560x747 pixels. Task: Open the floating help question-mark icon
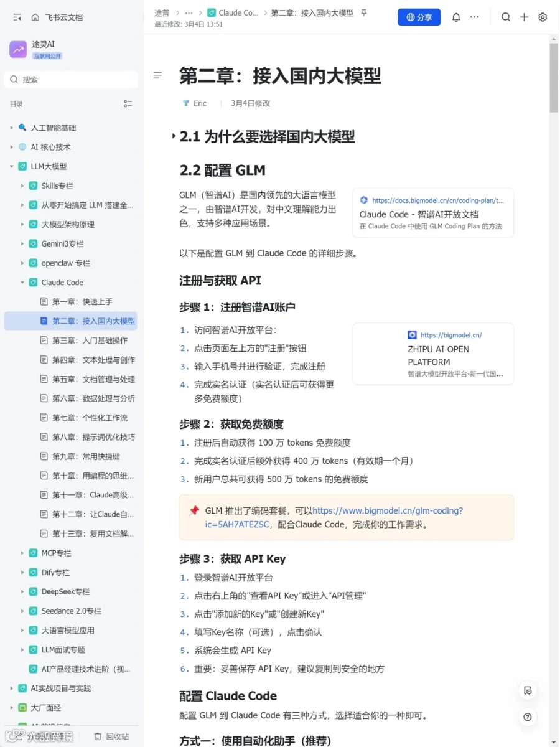click(x=528, y=717)
